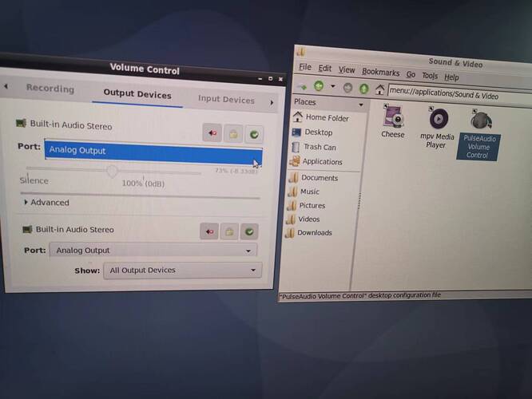Open the Bookmarks menu

[380, 72]
